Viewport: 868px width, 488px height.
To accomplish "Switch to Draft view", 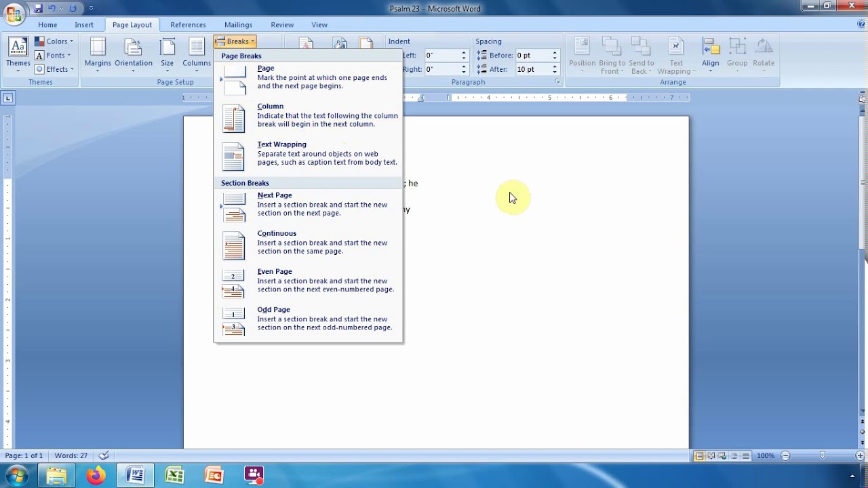I will click(x=746, y=456).
